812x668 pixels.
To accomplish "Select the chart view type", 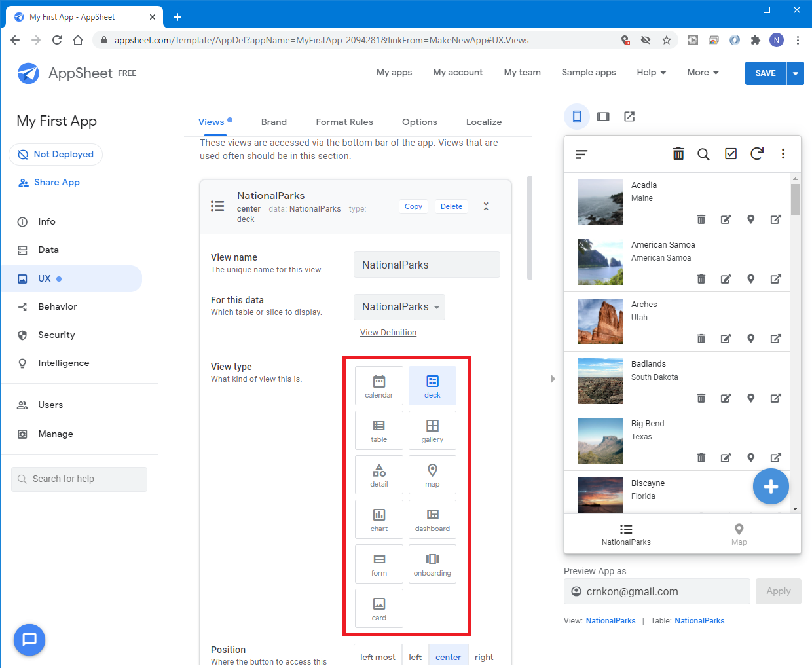I will 378,519.
